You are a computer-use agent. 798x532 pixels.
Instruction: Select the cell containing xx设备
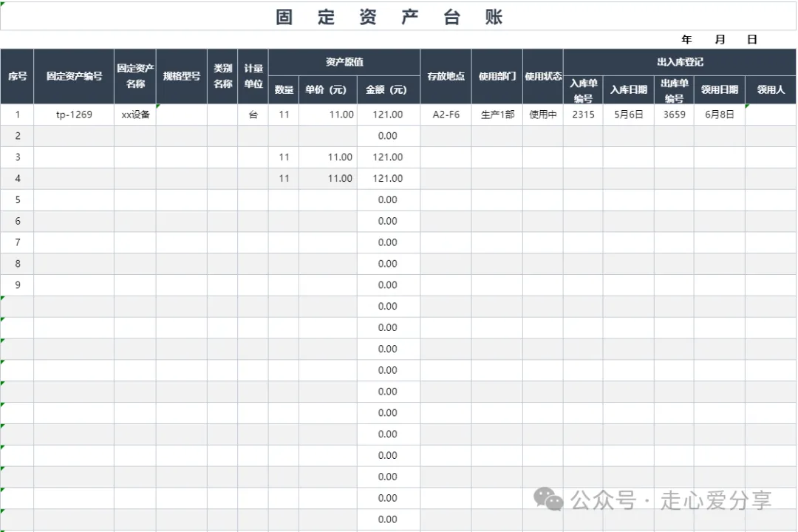coord(135,115)
